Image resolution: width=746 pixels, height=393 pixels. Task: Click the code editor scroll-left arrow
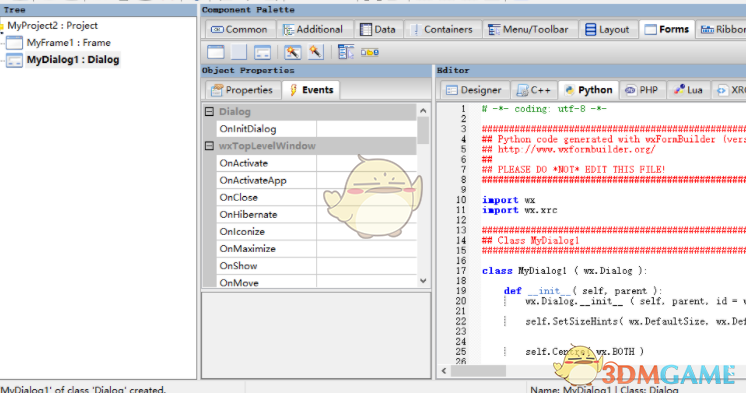pyautogui.click(x=444, y=370)
